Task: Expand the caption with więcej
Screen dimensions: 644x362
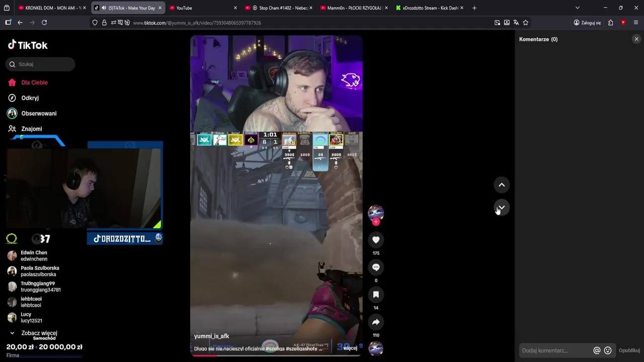Action: tap(350, 348)
